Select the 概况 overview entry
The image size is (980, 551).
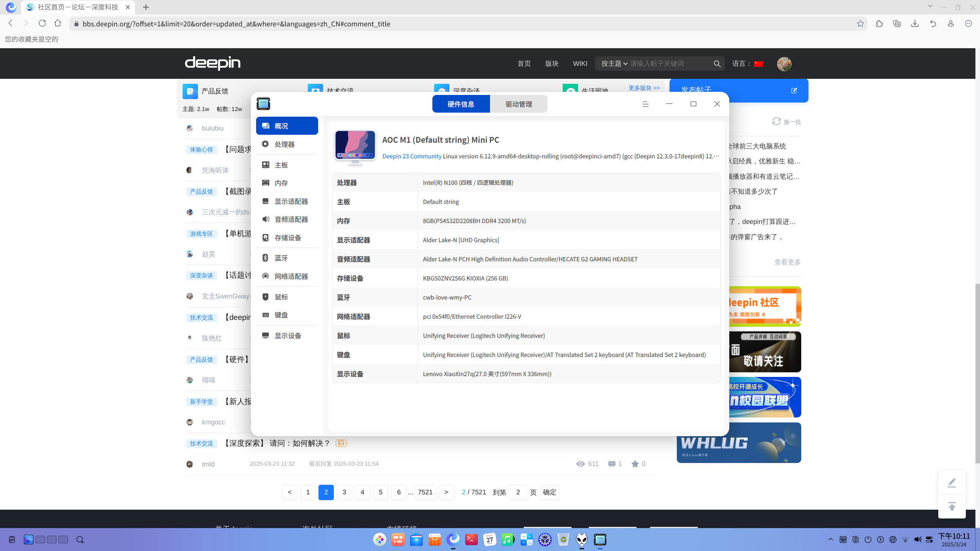[287, 126]
